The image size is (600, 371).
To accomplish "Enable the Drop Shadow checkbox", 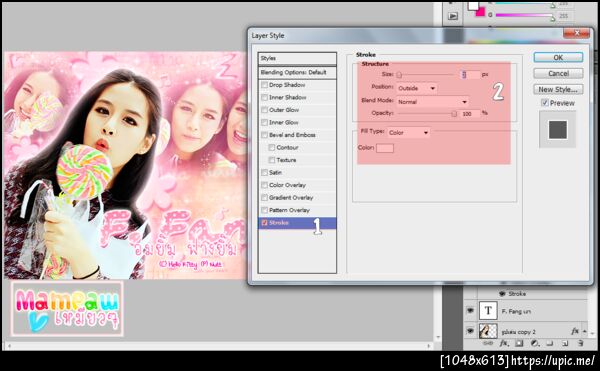I will [264, 85].
